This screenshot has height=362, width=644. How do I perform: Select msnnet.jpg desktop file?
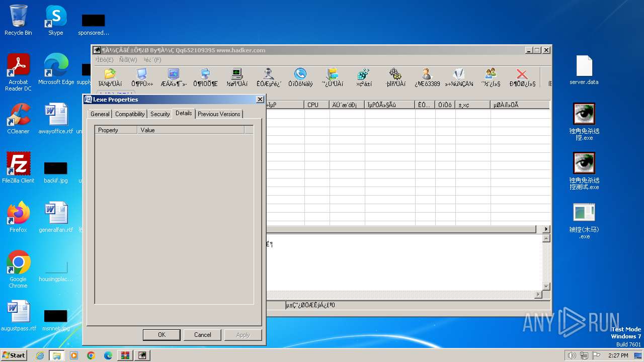pos(56,319)
